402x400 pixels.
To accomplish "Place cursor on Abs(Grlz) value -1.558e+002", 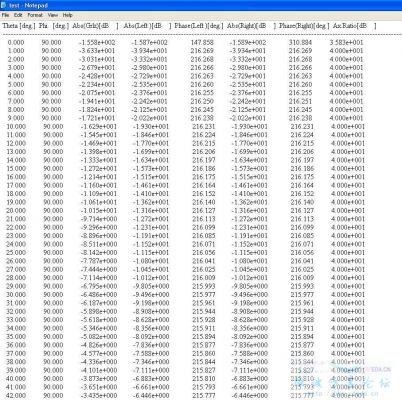I will (97, 43).
